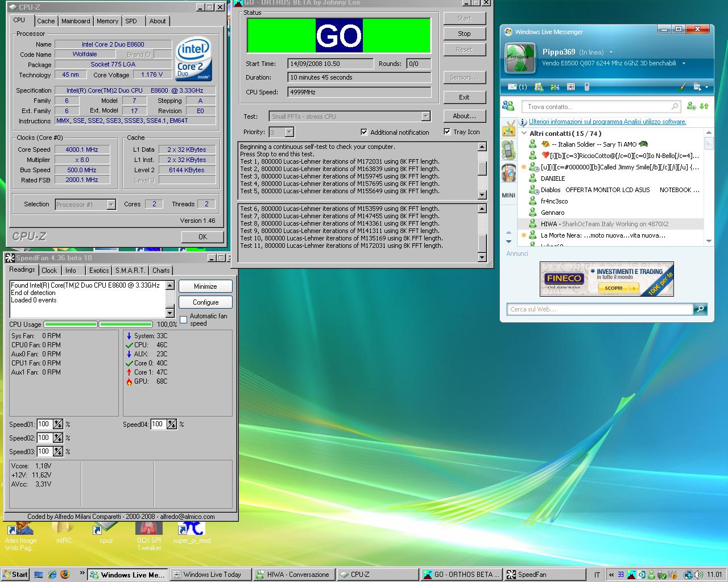Open the Ulteriori informazioni software analysis link
This screenshot has height=582, width=728.
(x=607, y=122)
